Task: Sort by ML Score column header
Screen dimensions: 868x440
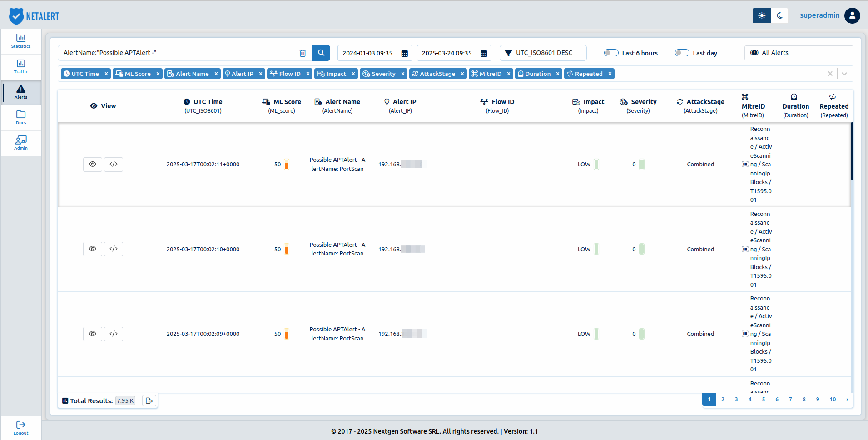Action: (282, 106)
